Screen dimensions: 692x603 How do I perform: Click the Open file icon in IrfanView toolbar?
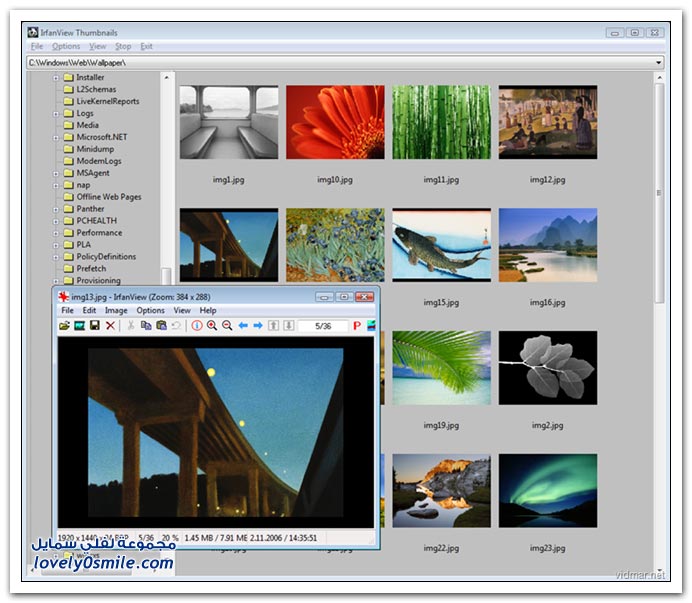click(x=65, y=326)
